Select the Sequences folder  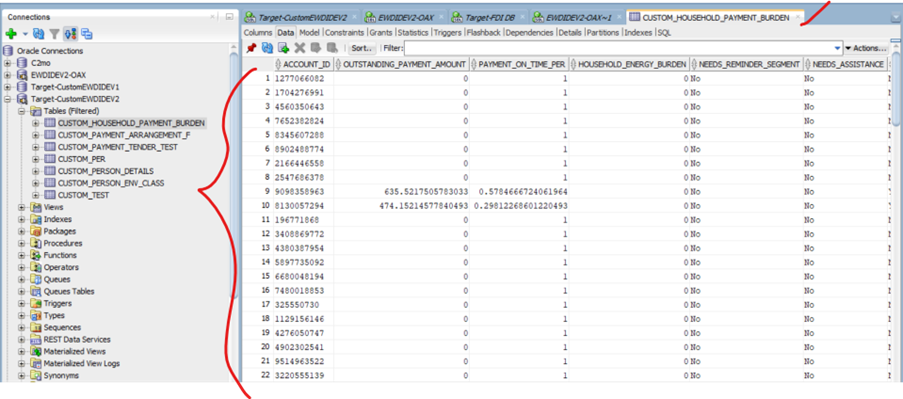pos(62,328)
